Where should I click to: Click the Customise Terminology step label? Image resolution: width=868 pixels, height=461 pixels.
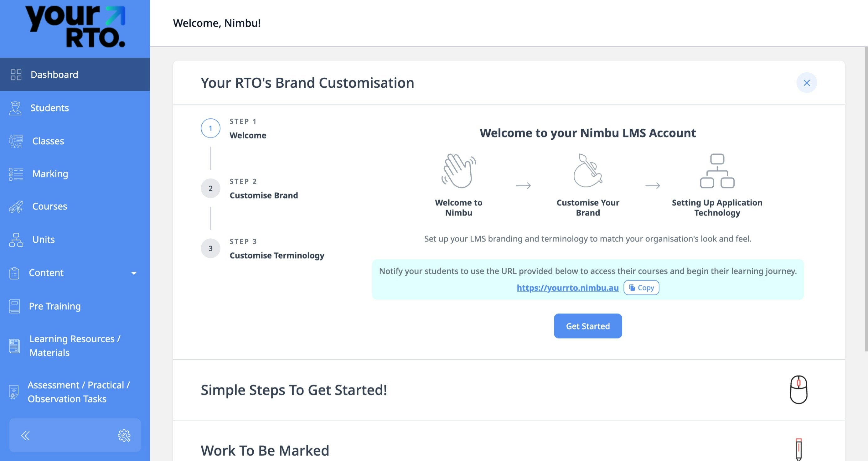point(276,255)
